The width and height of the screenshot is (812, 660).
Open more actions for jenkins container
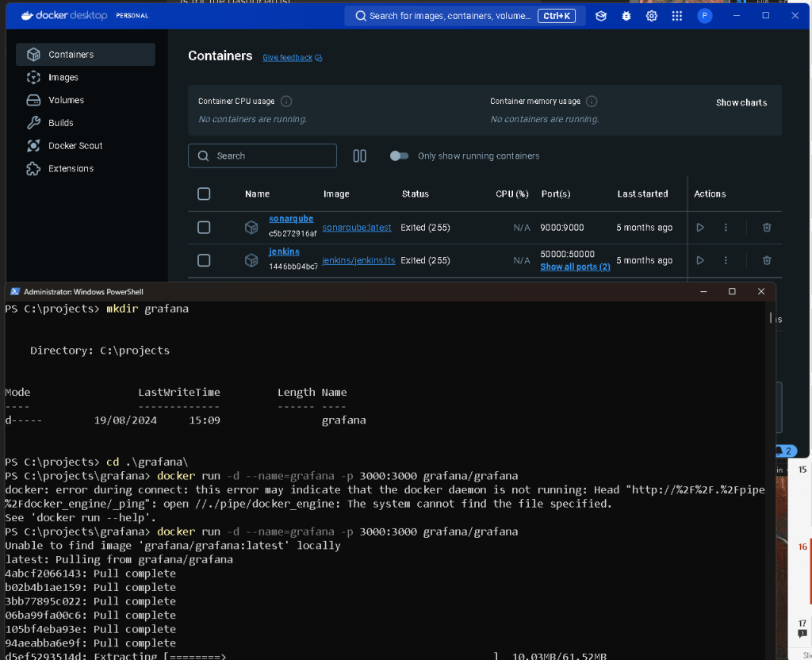coord(726,260)
